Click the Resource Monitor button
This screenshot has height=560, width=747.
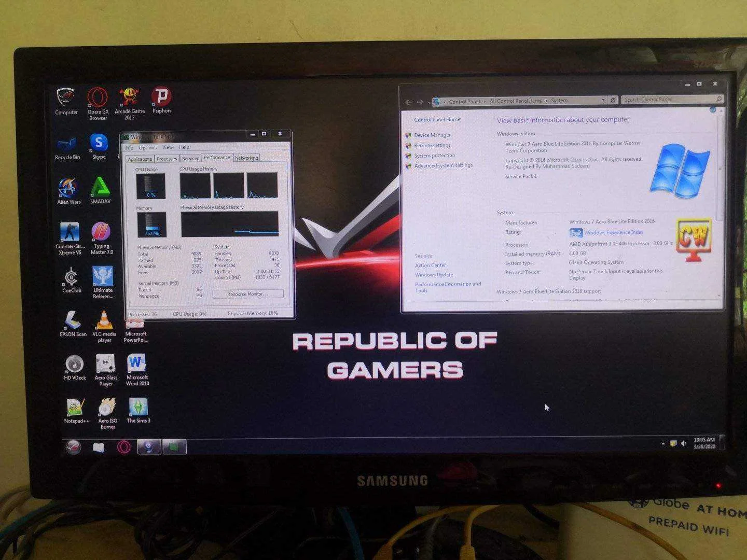(247, 294)
